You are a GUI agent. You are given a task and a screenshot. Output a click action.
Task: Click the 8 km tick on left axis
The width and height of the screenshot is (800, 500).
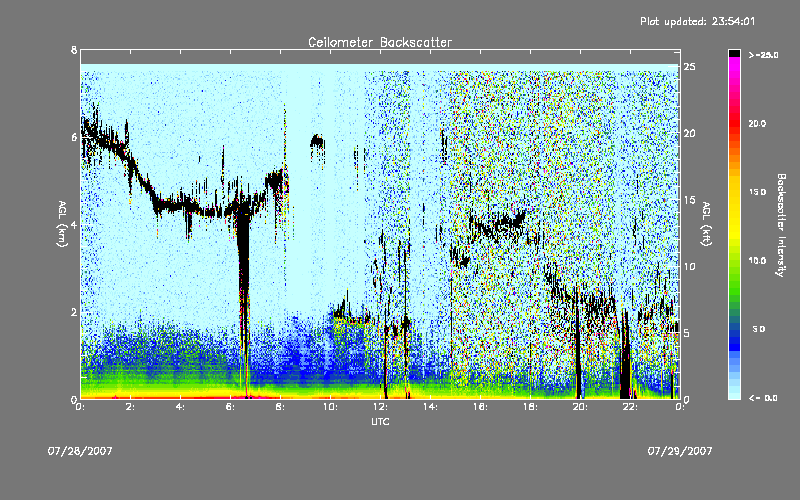tap(74, 50)
